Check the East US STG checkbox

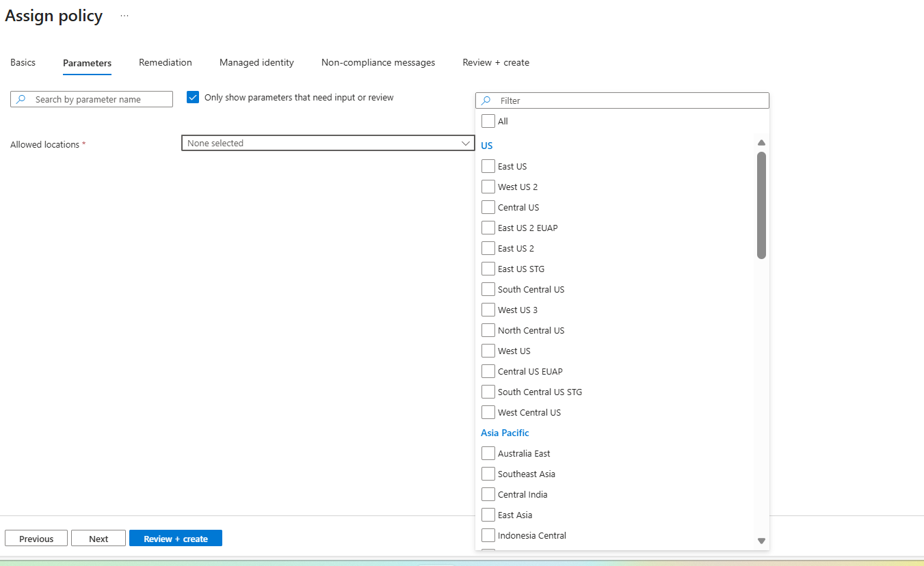pyautogui.click(x=488, y=269)
